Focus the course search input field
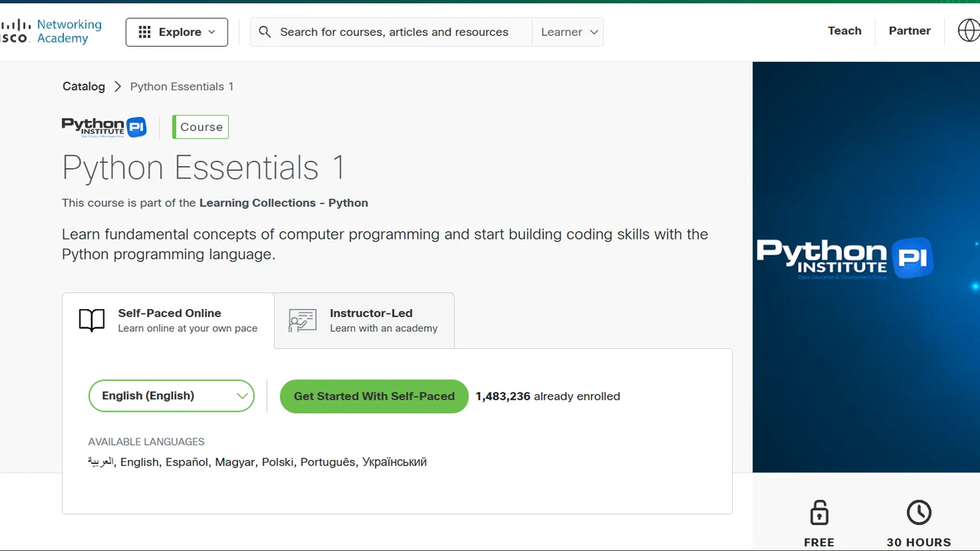Screen dimensions: 980x551 tap(394, 32)
